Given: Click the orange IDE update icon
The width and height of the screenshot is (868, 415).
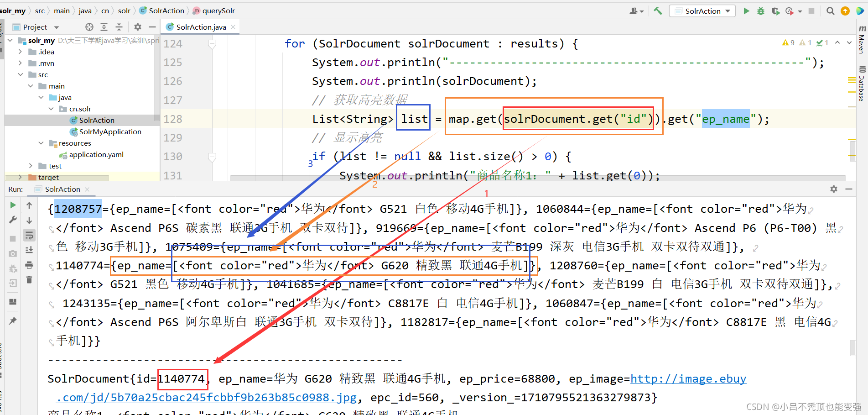Looking at the screenshot, I should pyautogui.click(x=845, y=11).
